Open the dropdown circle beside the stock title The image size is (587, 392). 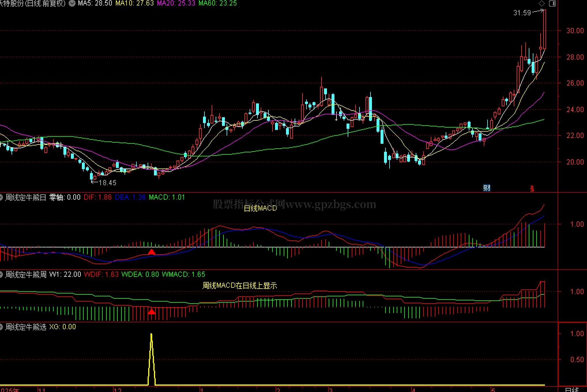[x=72, y=3]
